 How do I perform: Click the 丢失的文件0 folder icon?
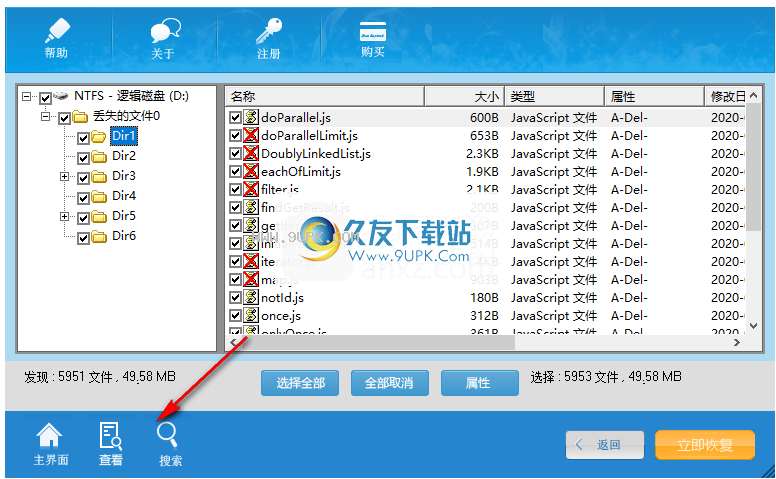coord(80,116)
